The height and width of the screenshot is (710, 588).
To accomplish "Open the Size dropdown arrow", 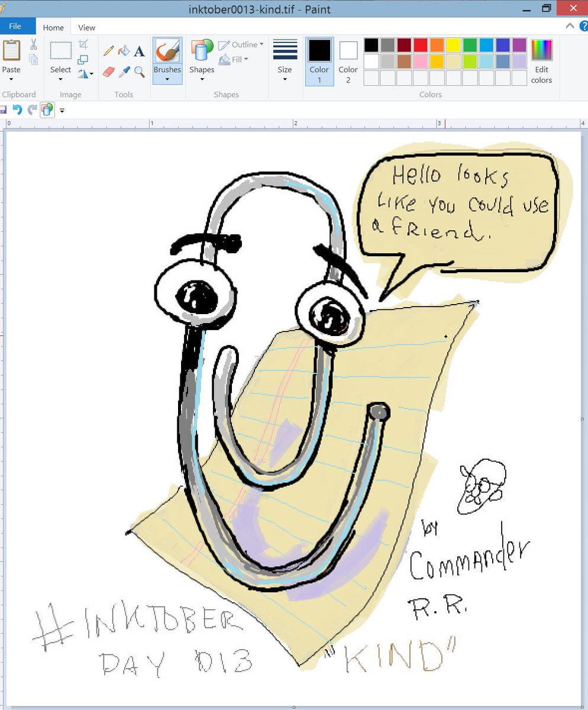I will pos(285,79).
